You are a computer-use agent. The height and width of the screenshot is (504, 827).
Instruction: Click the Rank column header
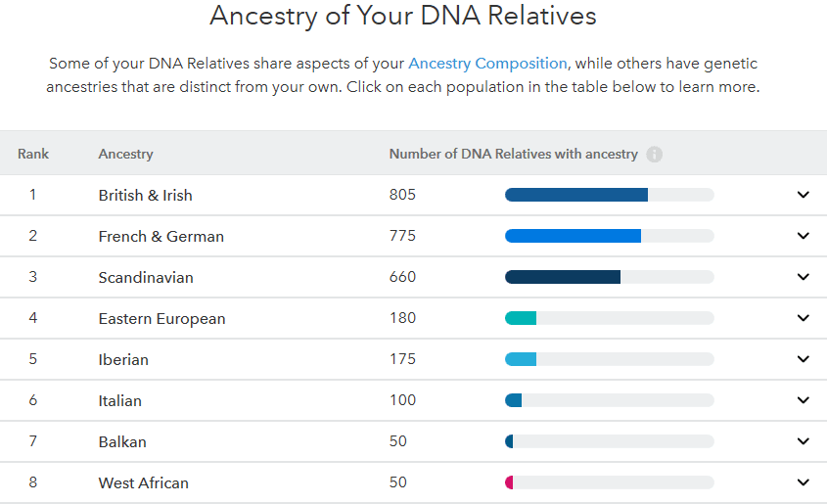[x=32, y=154]
